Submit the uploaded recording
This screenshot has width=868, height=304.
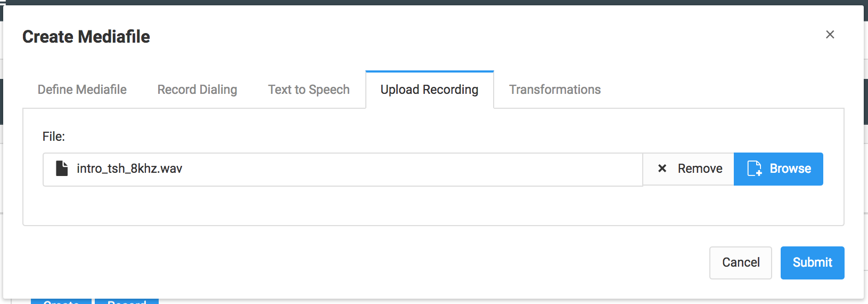[813, 262]
